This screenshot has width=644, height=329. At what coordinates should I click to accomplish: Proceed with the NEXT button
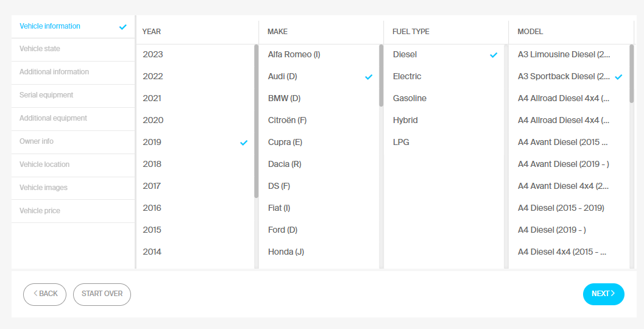[603, 294]
